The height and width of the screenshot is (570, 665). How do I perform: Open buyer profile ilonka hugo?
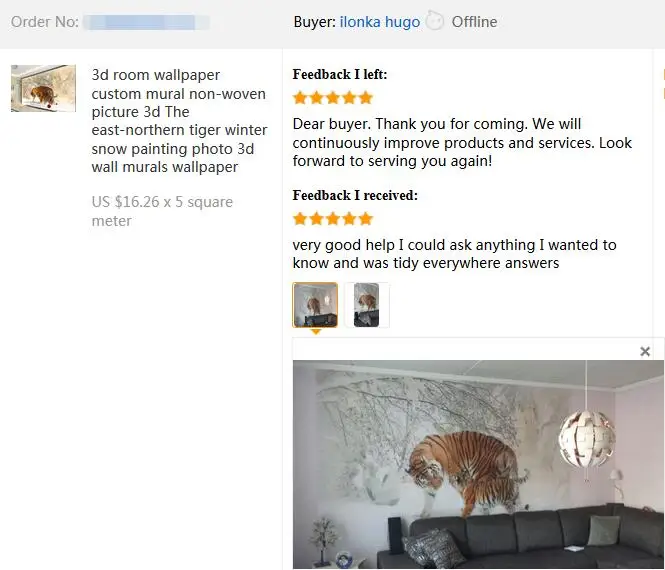(380, 22)
